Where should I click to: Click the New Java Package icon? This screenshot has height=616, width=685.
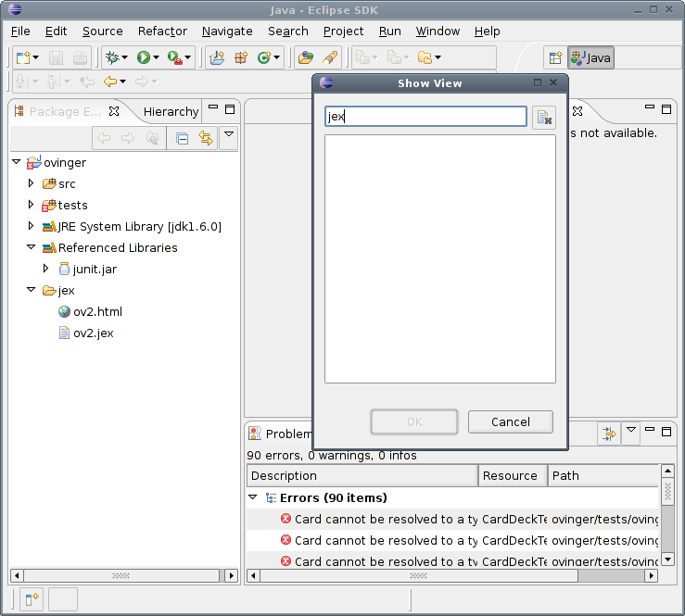241,57
